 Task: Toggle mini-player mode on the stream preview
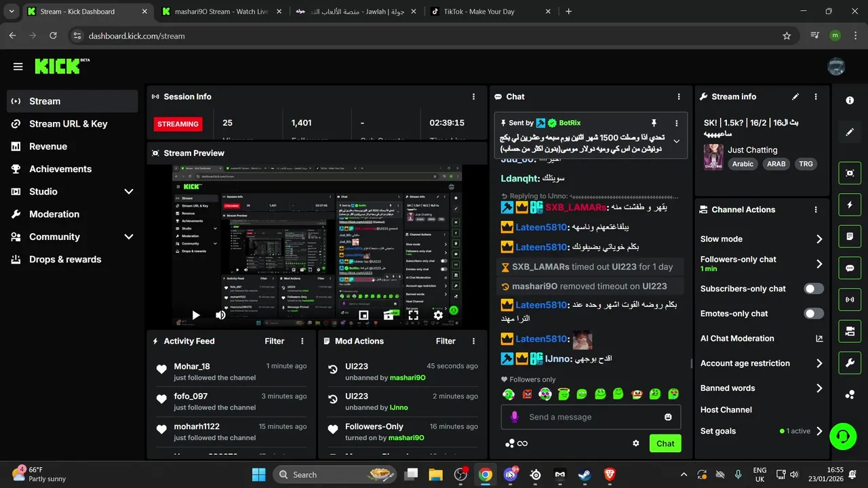(x=363, y=314)
